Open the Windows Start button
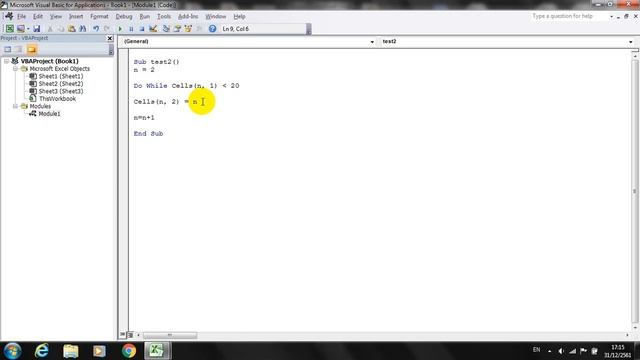Screen dimensions: 640x360 click(12, 351)
